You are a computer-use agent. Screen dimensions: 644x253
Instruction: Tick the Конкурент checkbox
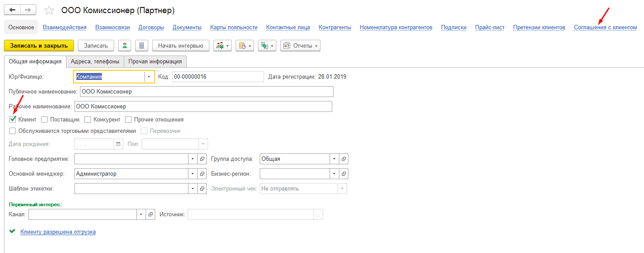87,119
